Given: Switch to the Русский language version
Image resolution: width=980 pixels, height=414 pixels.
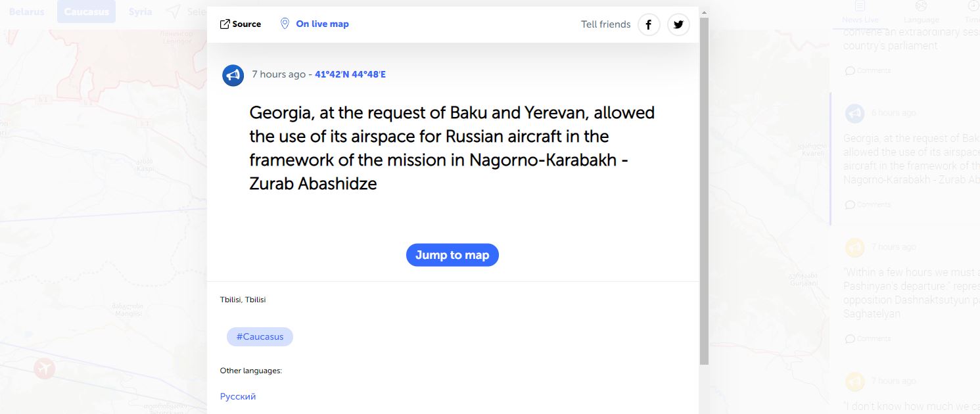Looking at the screenshot, I should click(238, 396).
